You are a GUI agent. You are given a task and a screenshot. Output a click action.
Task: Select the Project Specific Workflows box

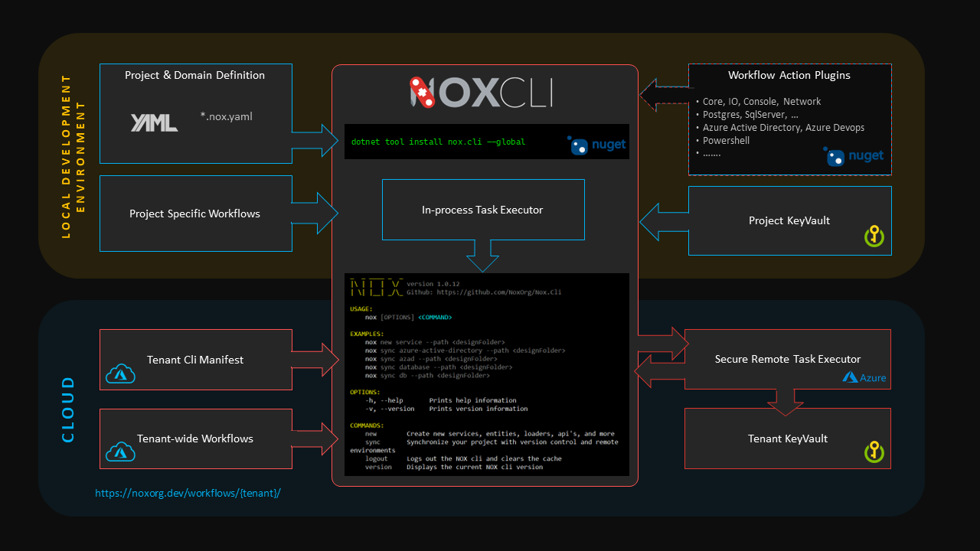click(x=195, y=214)
